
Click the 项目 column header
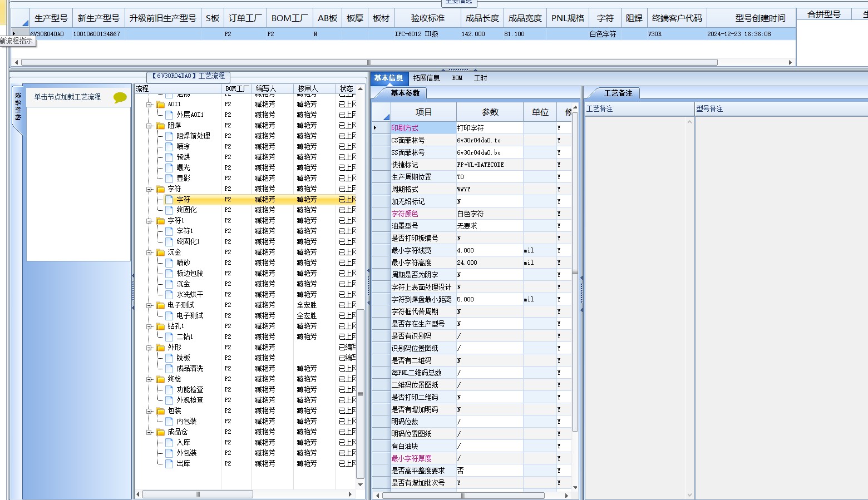click(x=423, y=112)
